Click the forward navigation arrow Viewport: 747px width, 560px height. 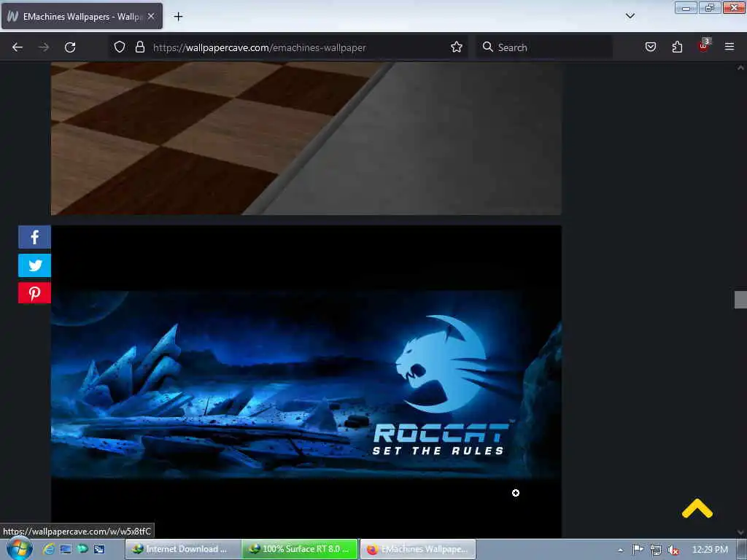click(x=43, y=47)
